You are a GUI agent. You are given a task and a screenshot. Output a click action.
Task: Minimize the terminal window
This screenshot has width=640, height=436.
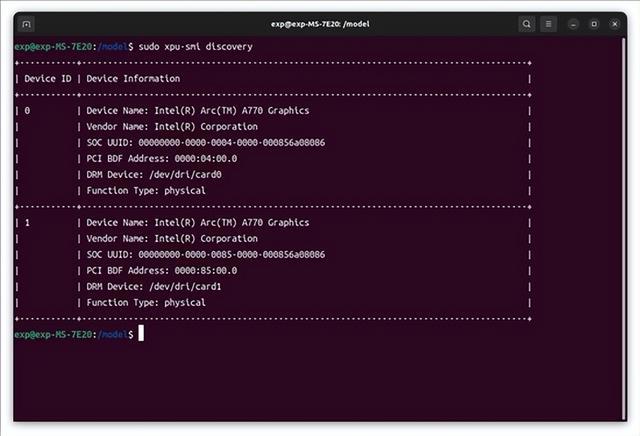573,24
